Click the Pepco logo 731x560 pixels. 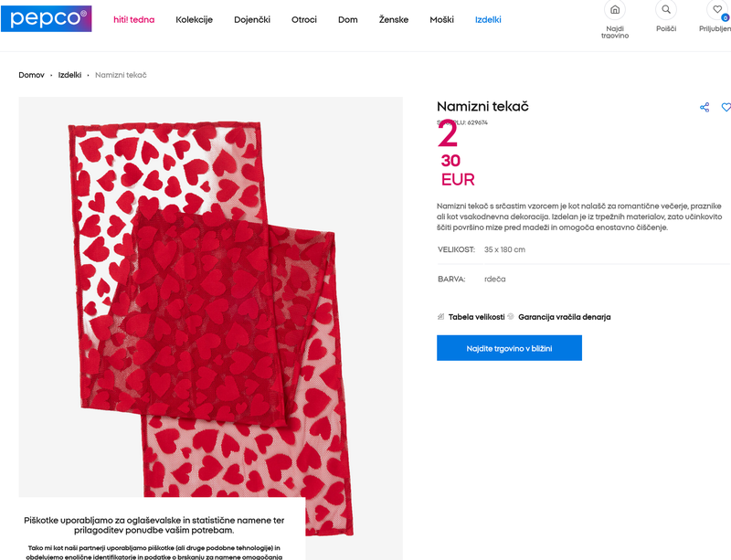click(x=46, y=18)
